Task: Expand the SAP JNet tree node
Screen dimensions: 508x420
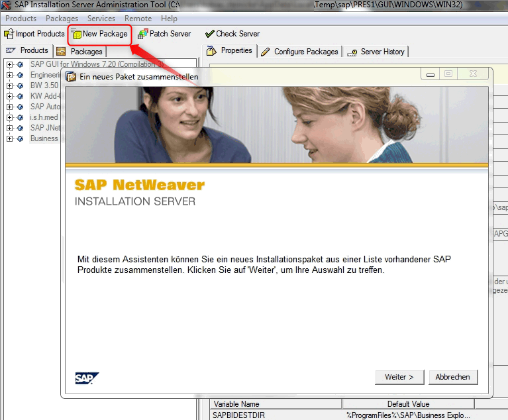Action: pyautogui.click(x=9, y=128)
